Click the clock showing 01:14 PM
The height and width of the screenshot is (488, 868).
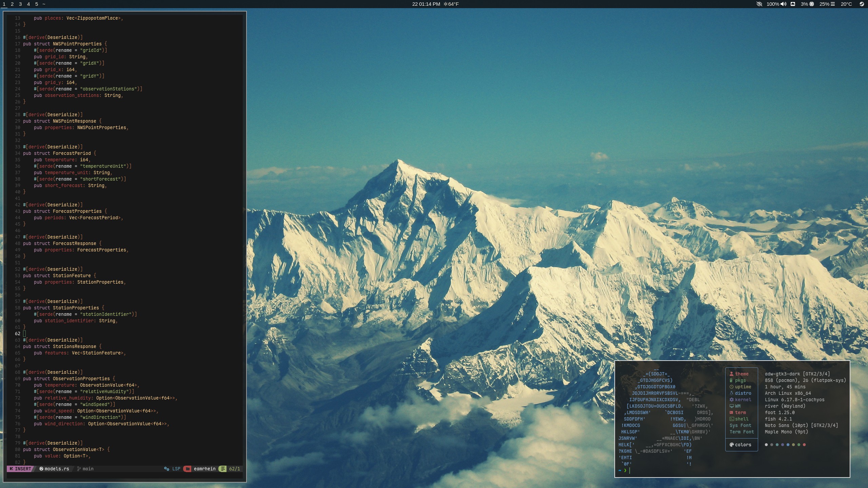tap(429, 4)
